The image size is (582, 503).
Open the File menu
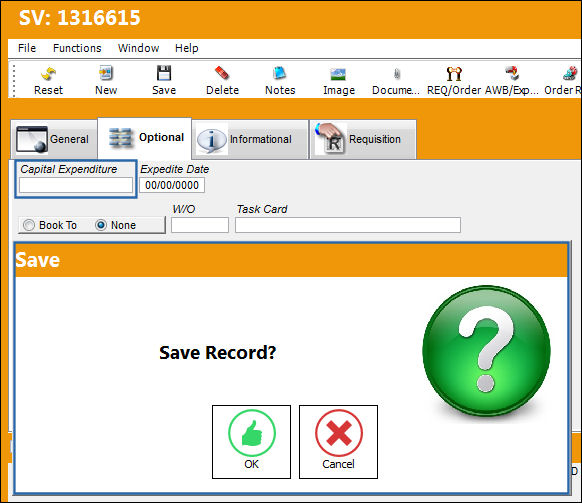point(27,48)
